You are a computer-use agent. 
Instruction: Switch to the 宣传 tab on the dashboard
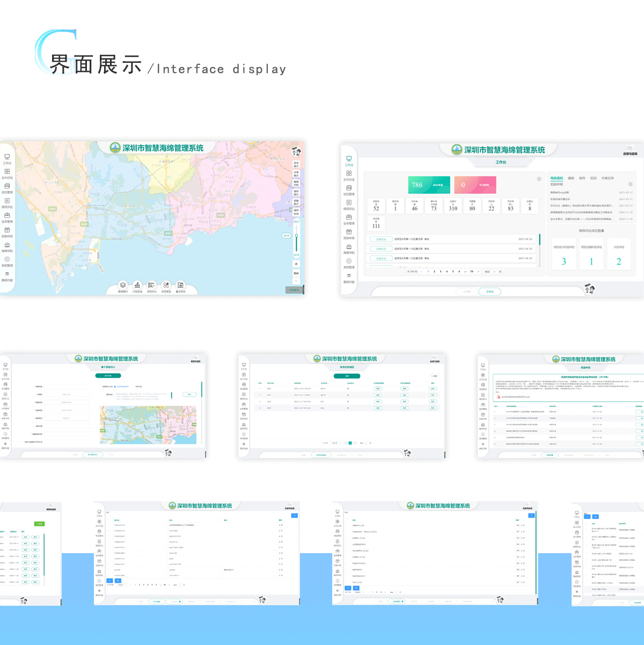tap(582, 178)
